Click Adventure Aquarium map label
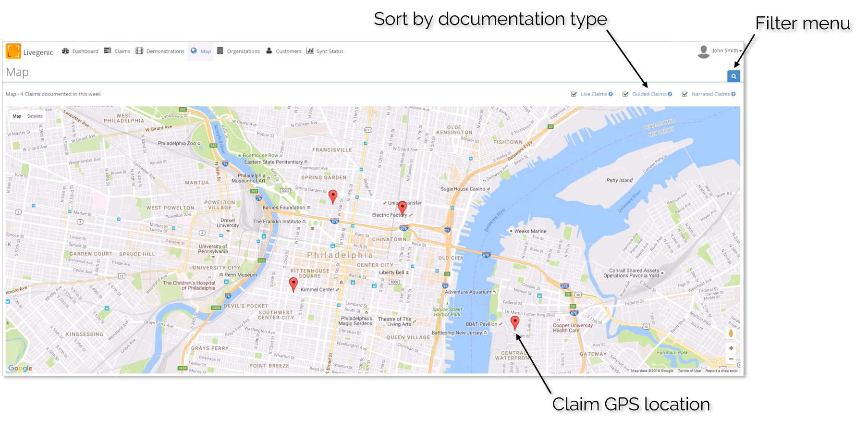Image resolution: width=868 pixels, height=432 pixels. 468,292
